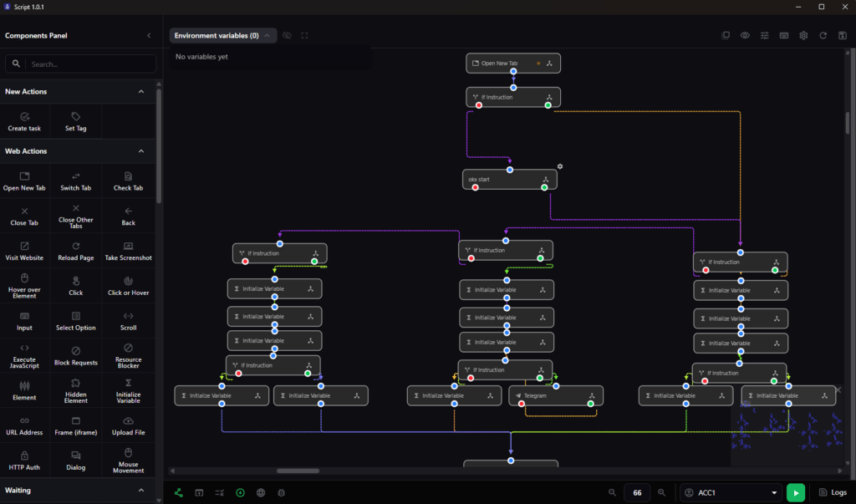Open the sliders tune icon in toolbar
The width and height of the screenshot is (856, 504).
(764, 35)
